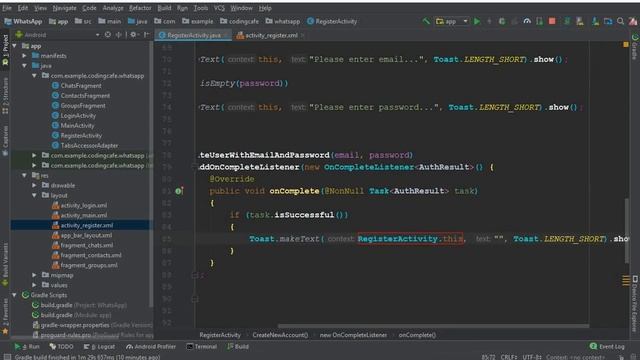
Task: Click UTF-8 encoding in status bar
Action: tap(532, 357)
